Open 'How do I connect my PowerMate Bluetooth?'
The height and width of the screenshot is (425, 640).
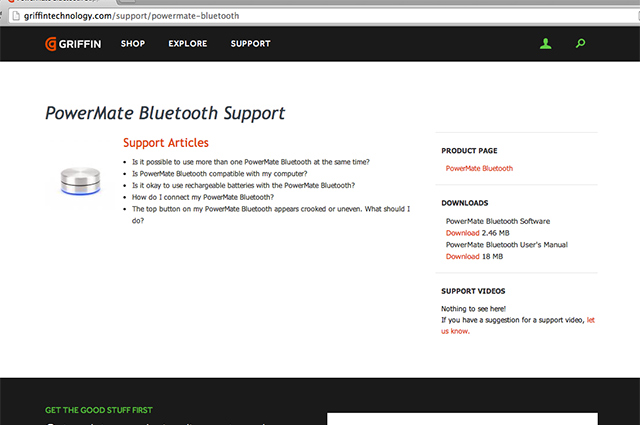(203, 197)
